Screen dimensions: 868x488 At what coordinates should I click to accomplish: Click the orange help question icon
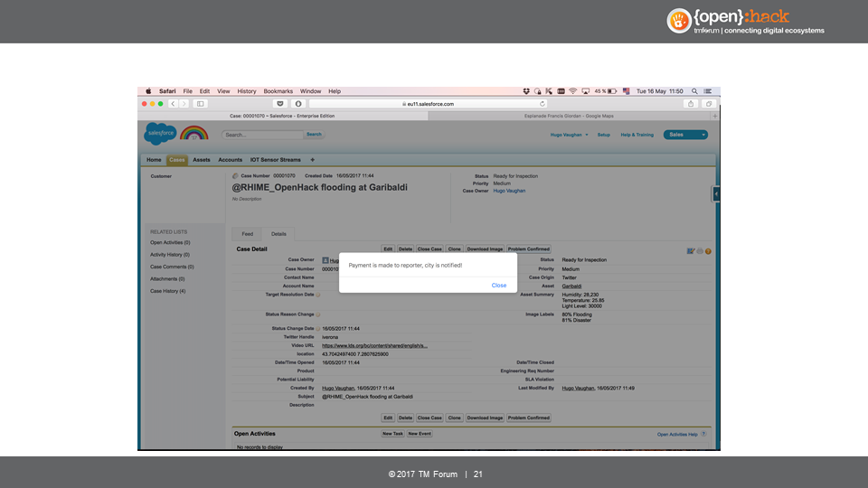708,251
